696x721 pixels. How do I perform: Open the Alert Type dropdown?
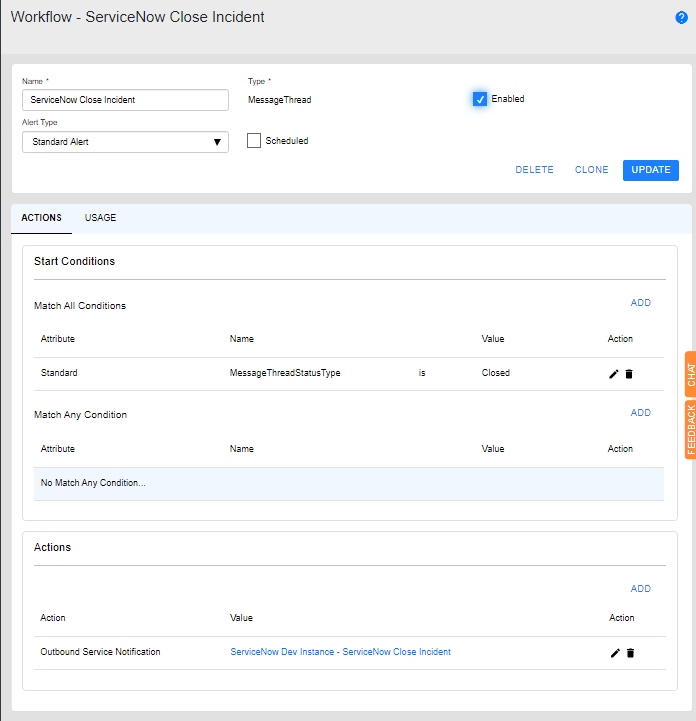click(x=125, y=142)
